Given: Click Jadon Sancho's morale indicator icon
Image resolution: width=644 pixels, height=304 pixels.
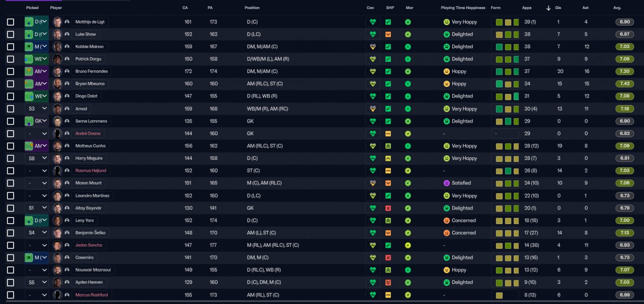Looking at the screenshot, I should [408, 245].
